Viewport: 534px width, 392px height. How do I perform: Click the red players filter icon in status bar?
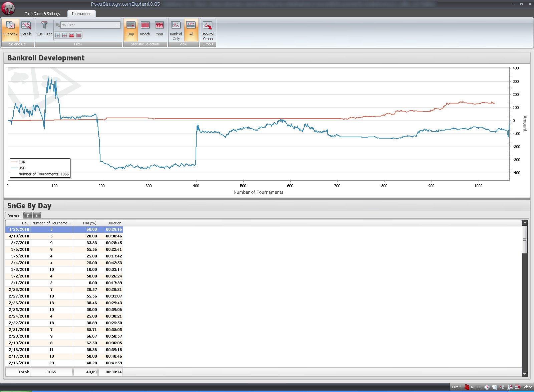[467, 387]
